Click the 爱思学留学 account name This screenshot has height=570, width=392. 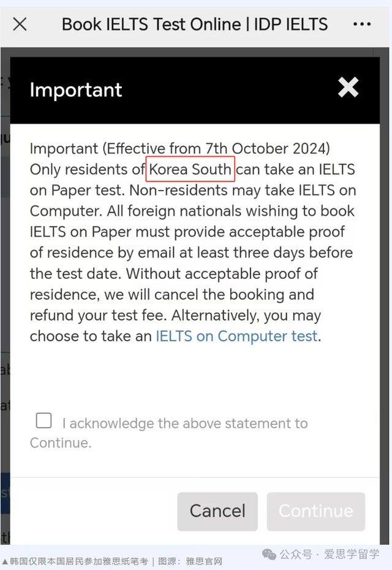352,554
